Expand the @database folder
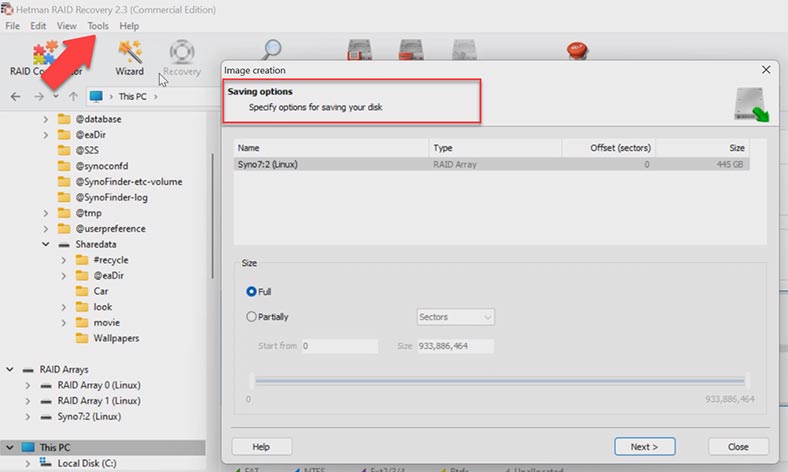Image resolution: width=788 pixels, height=472 pixels. [x=46, y=119]
